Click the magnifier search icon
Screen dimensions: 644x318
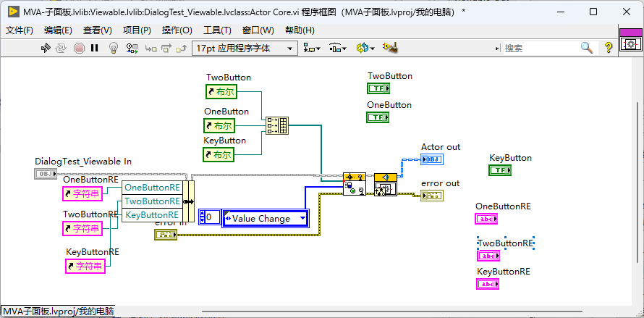(587, 48)
